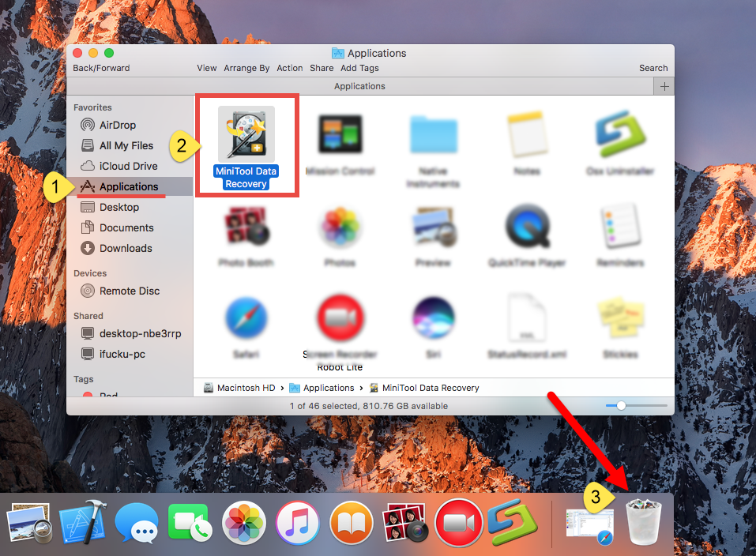Launch Xcode from the Dock
This screenshot has height=556, width=756.
tap(83, 521)
